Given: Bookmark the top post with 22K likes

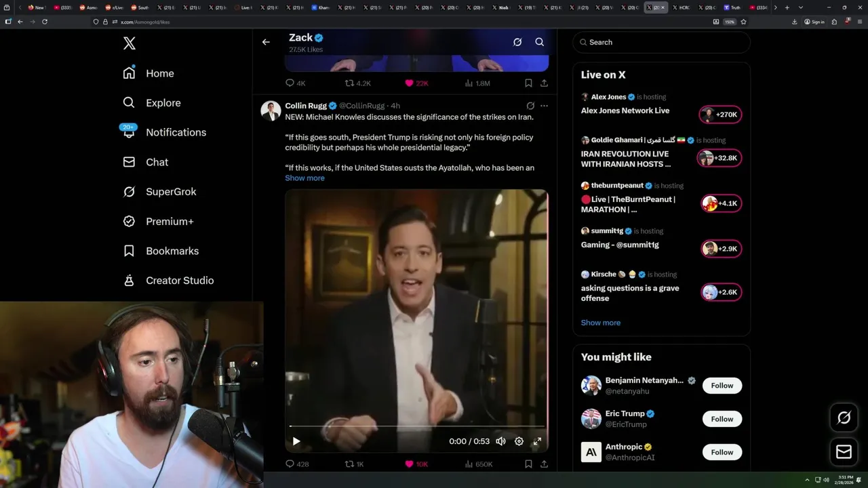Looking at the screenshot, I should click(528, 83).
